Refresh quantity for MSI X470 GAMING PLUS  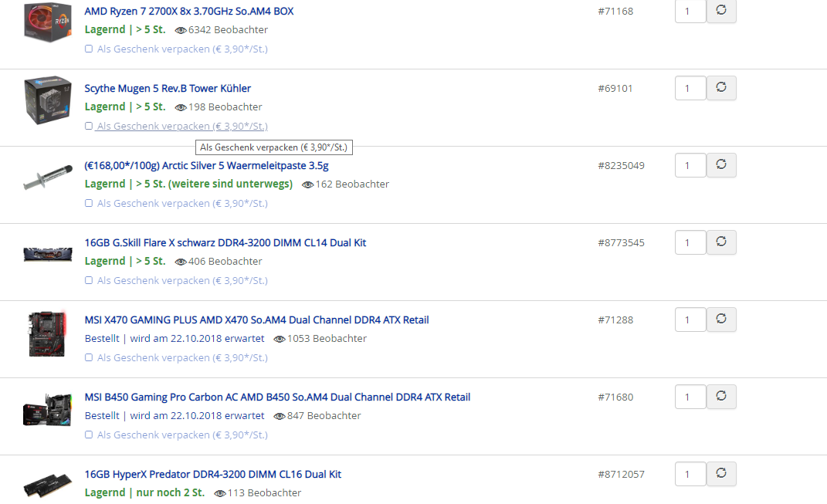(x=721, y=319)
